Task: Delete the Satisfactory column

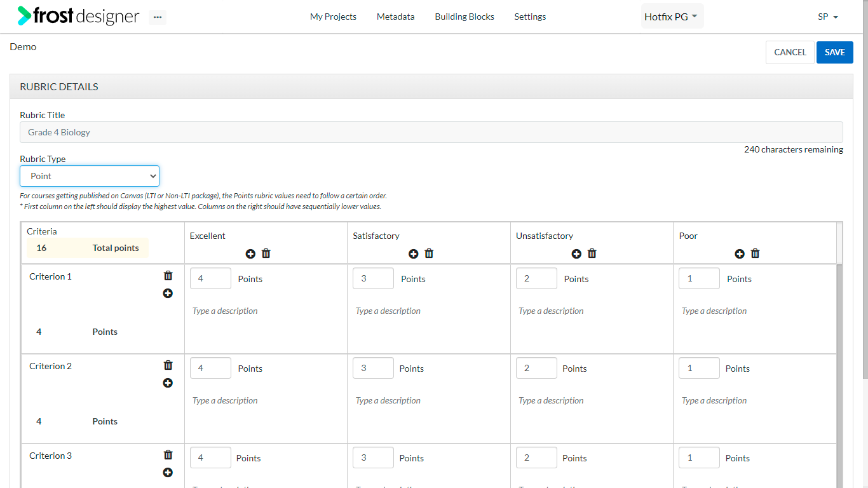Action: coord(429,254)
